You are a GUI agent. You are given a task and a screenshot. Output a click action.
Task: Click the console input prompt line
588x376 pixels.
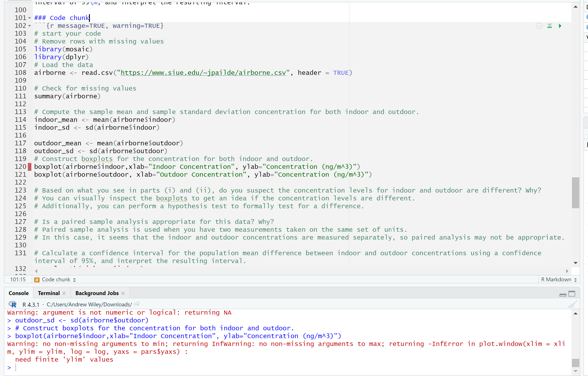(146, 368)
